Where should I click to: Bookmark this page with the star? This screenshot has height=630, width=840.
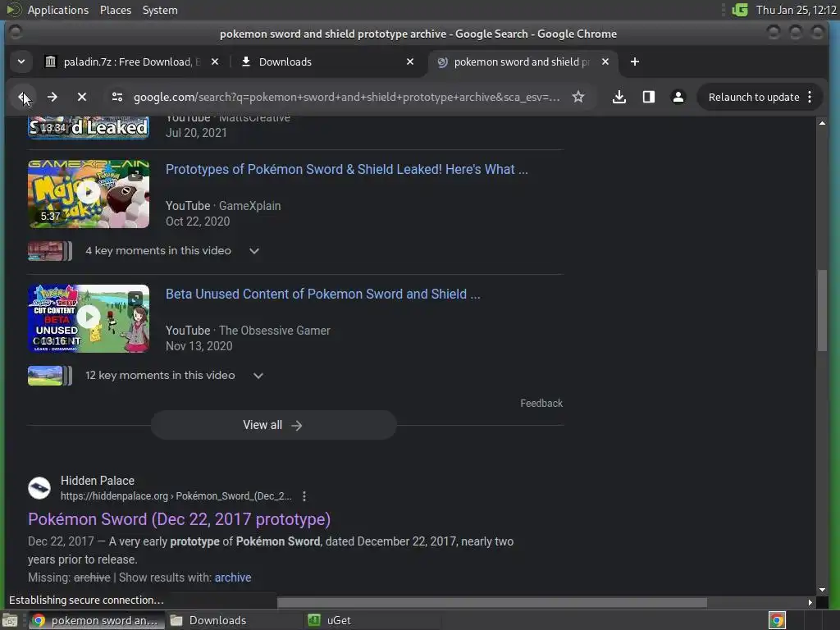[x=578, y=97]
